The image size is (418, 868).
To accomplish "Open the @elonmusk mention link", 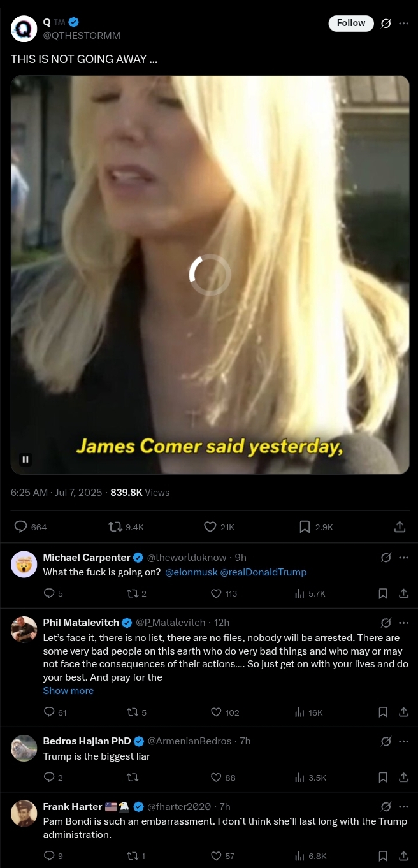I will [191, 572].
